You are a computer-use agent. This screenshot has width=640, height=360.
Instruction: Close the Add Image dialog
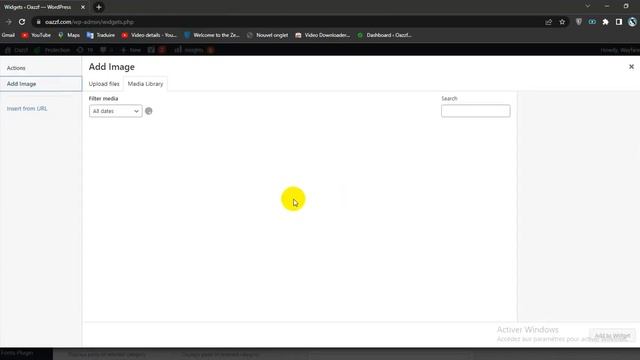(x=631, y=67)
